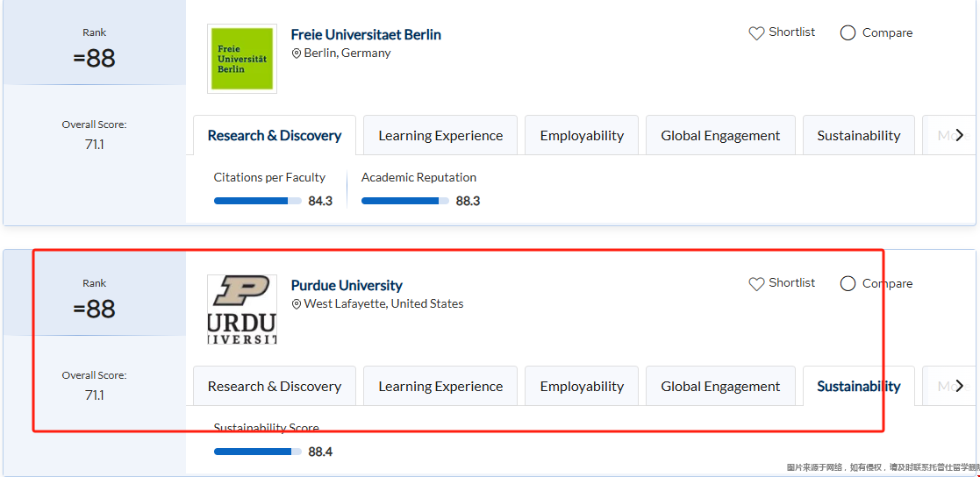The height and width of the screenshot is (477, 980).
Task: Enable Compare radio for Purdue University
Action: tap(848, 284)
